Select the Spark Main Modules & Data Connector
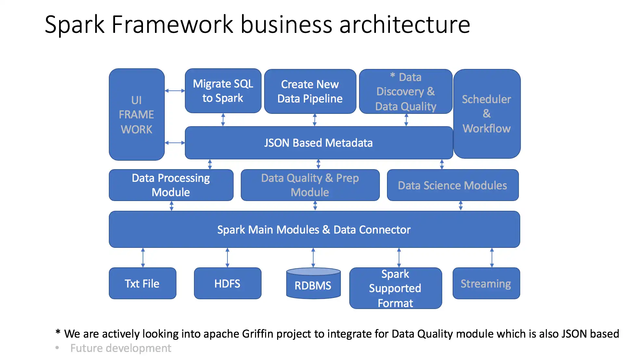 point(314,230)
